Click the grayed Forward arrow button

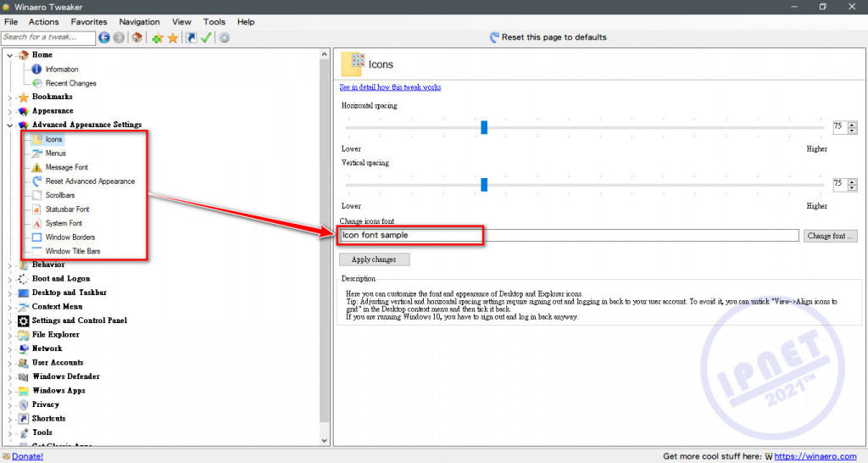119,37
